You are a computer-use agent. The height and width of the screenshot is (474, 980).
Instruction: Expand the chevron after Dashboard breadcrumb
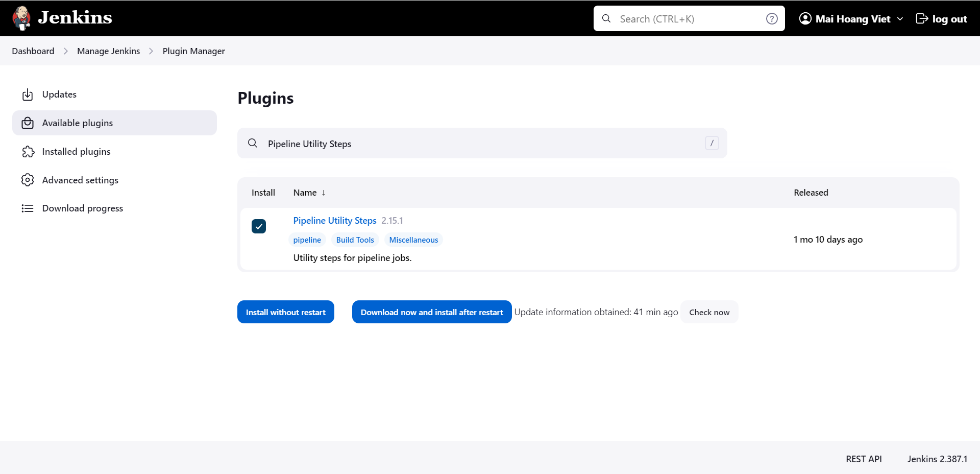(66, 51)
